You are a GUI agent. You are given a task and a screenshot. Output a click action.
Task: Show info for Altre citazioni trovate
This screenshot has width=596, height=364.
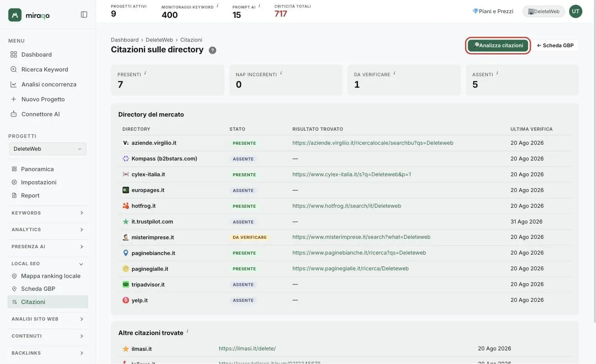(x=187, y=331)
